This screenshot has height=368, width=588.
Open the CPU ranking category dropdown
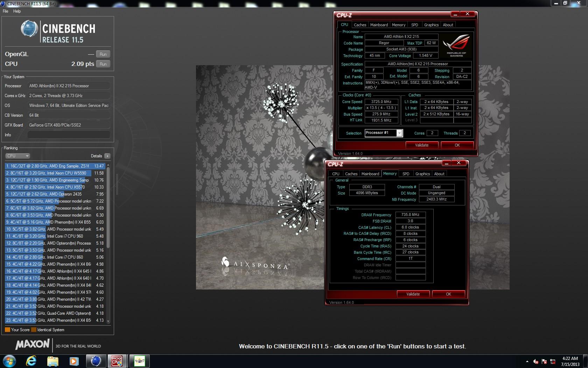click(17, 156)
